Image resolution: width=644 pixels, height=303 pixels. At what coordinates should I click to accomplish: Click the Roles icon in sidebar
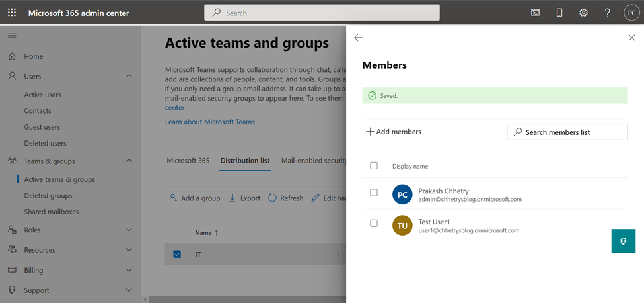[13, 230]
